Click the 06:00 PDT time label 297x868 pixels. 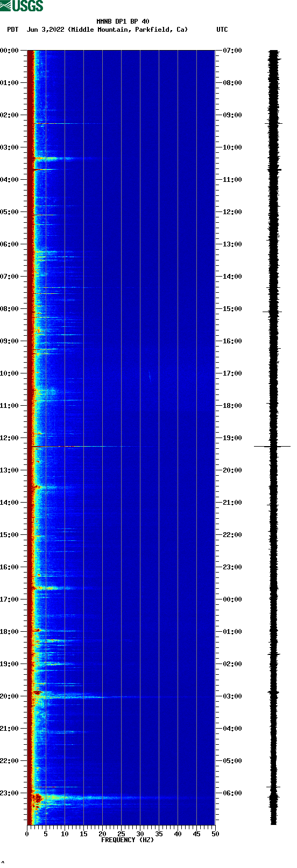pos(10,244)
